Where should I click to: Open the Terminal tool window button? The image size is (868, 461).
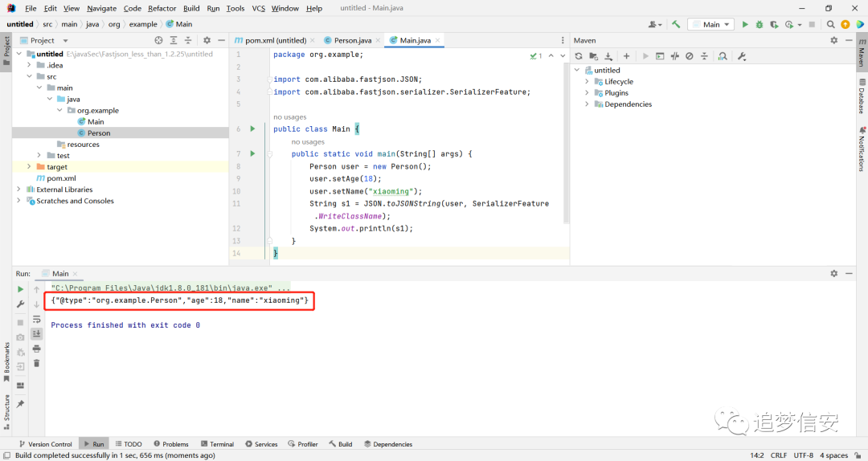[x=217, y=444]
